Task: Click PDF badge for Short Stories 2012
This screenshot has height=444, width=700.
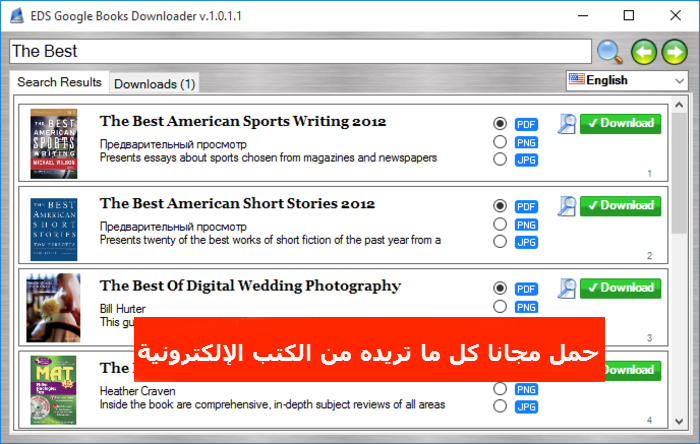Action: [526, 207]
